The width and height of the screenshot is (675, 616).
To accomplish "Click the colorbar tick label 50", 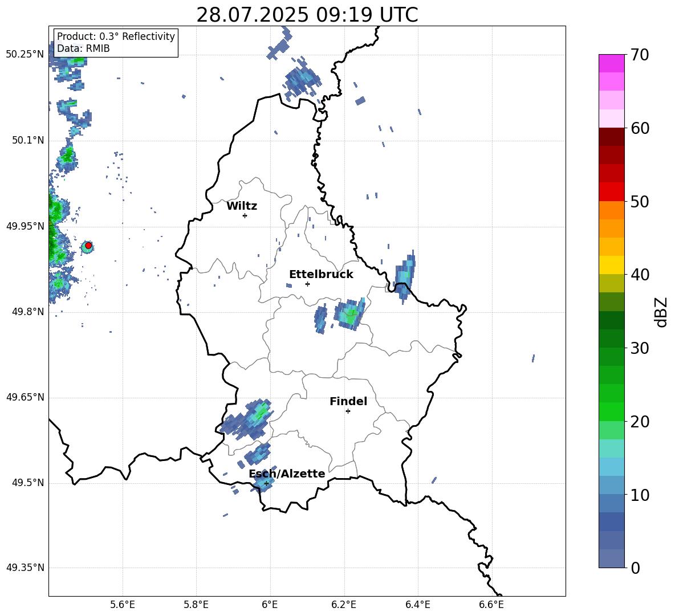I will tap(640, 202).
